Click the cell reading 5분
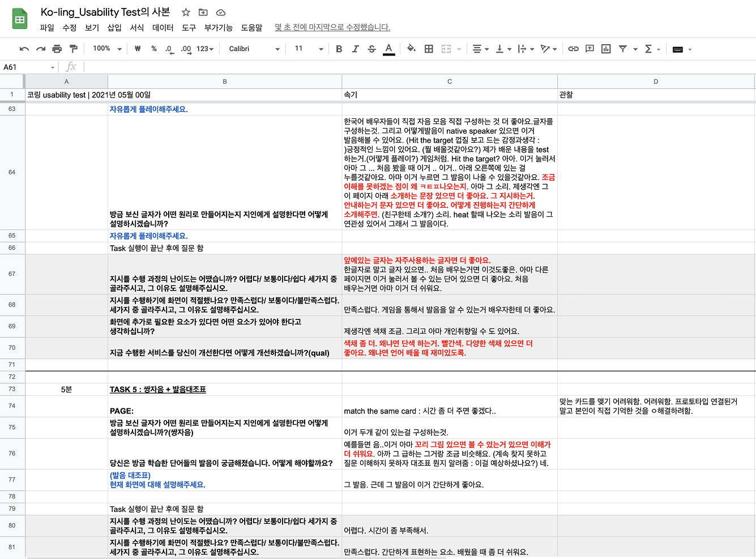 66,389
